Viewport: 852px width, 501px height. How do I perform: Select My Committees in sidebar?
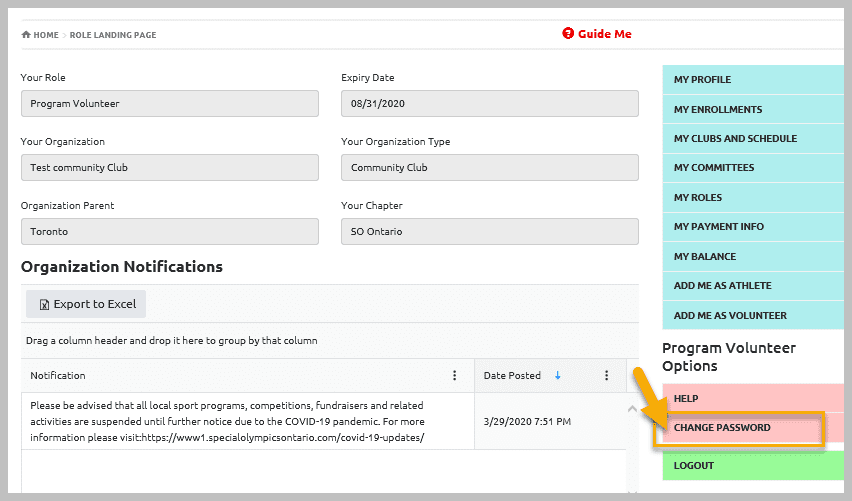click(753, 168)
